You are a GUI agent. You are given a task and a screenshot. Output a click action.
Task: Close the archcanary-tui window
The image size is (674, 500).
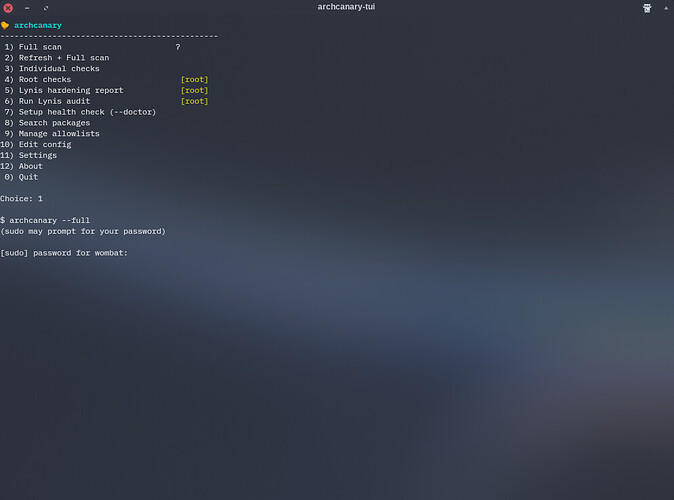8,8
